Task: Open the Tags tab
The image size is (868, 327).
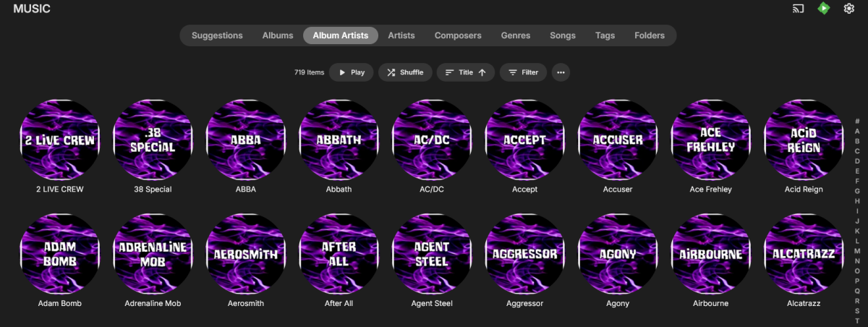Action: click(x=605, y=35)
